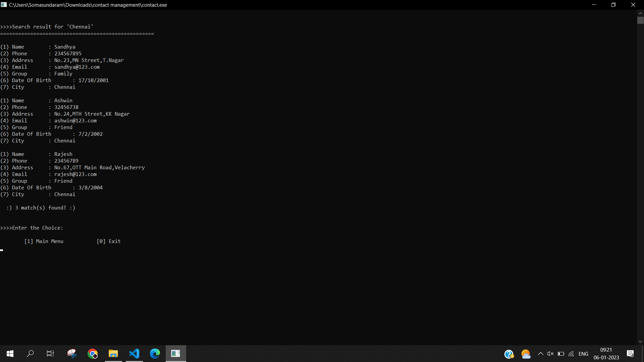This screenshot has width=644, height=362.
Task: Open Wi-Fi network settings icon
Action: pyautogui.click(x=571, y=354)
